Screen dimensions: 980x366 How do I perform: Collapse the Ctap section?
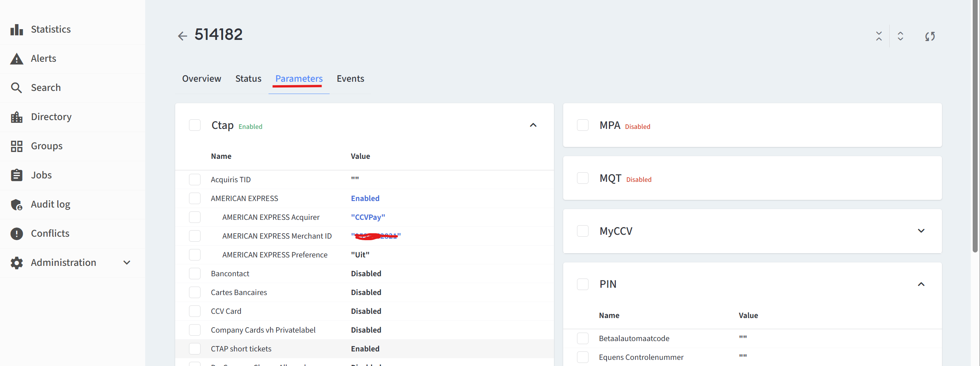click(x=533, y=125)
